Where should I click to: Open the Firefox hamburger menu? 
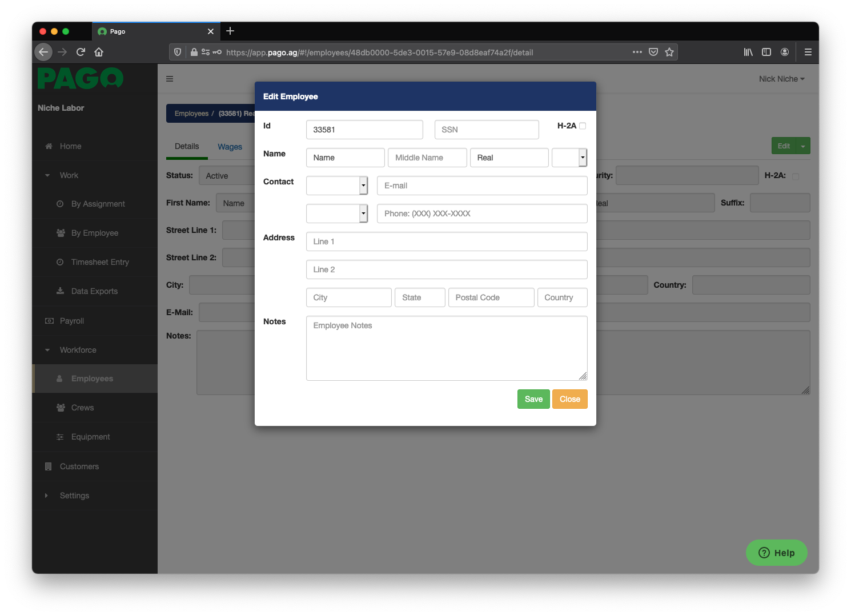click(x=808, y=52)
